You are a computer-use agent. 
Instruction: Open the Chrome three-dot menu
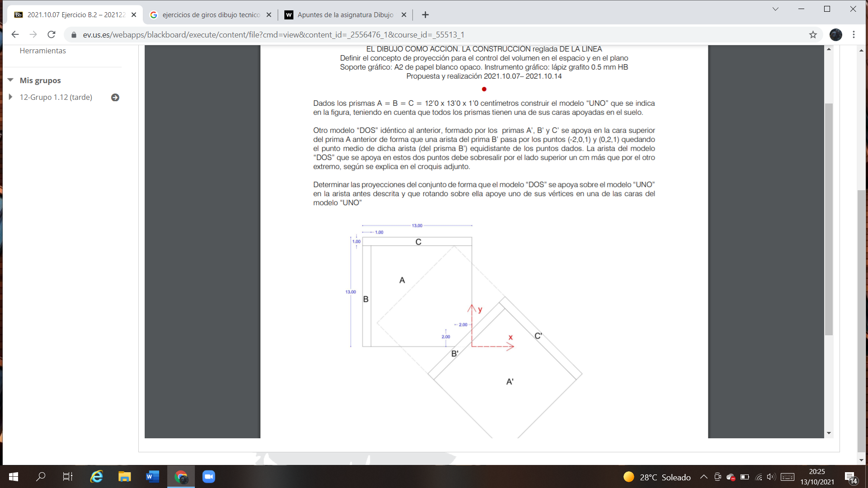point(854,35)
